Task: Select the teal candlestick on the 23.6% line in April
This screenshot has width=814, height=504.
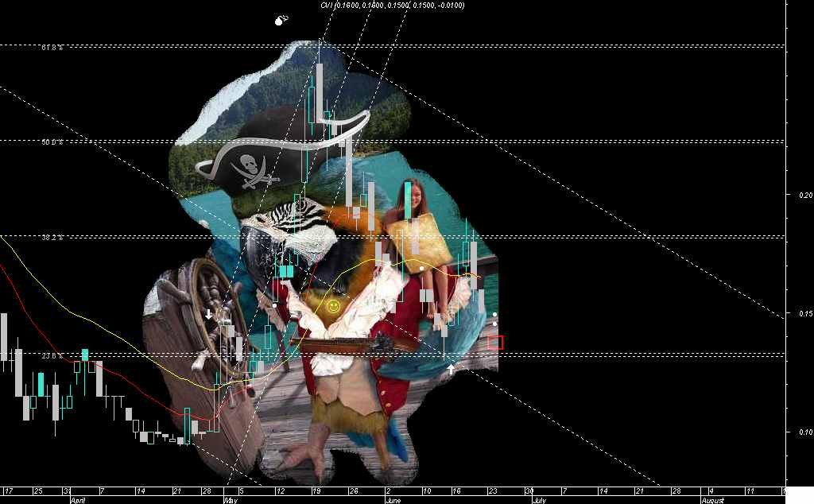Action: coord(85,355)
